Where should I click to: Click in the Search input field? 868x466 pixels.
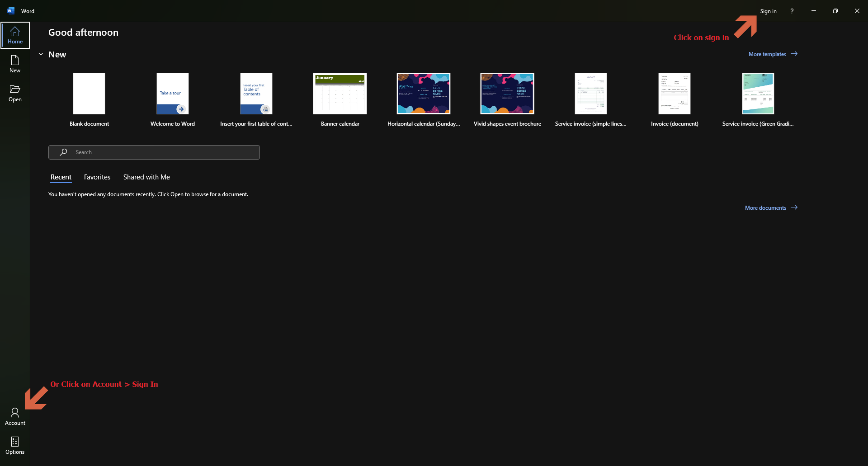(x=154, y=152)
